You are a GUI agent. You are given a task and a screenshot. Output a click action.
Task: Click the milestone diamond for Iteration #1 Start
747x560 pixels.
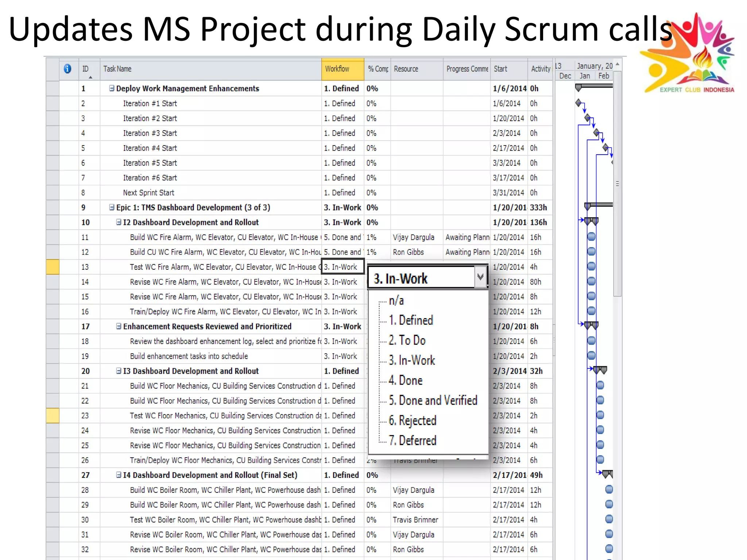tap(578, 103)
